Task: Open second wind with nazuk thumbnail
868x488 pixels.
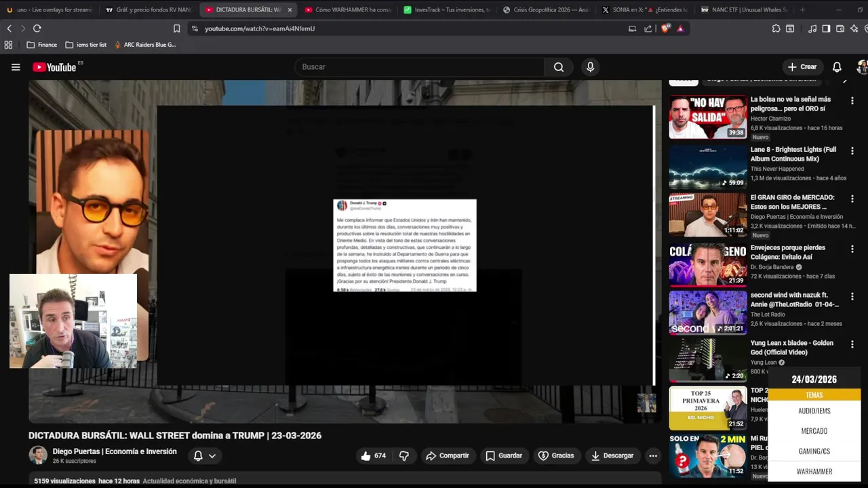Action: pyautogui.click(x=708, y=312)
